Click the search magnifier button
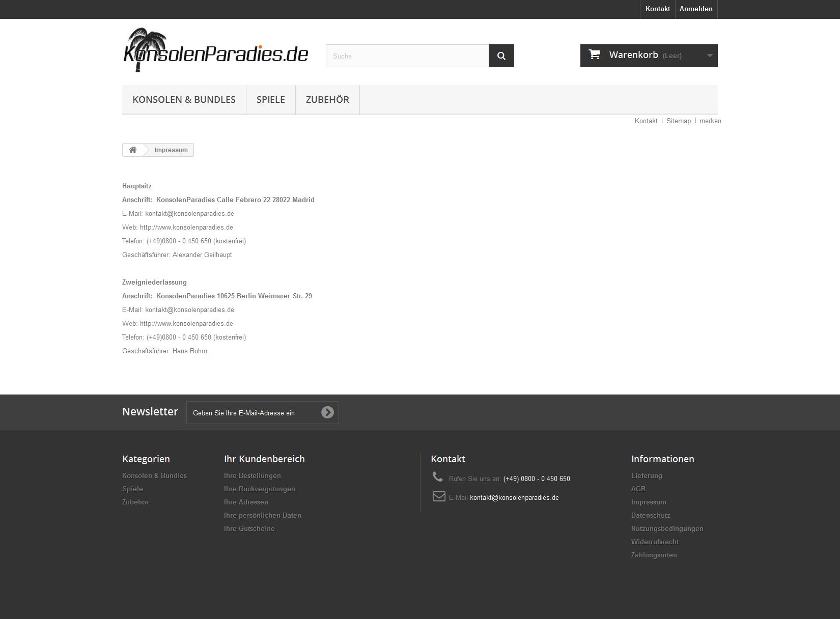 [x=501, y=56]
